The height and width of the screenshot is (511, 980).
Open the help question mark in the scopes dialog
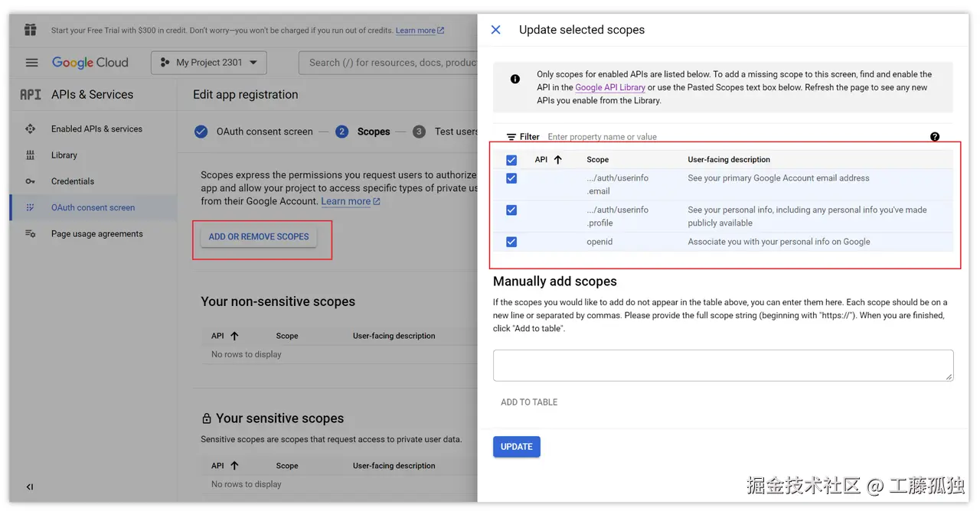click(x=935, y=136)
